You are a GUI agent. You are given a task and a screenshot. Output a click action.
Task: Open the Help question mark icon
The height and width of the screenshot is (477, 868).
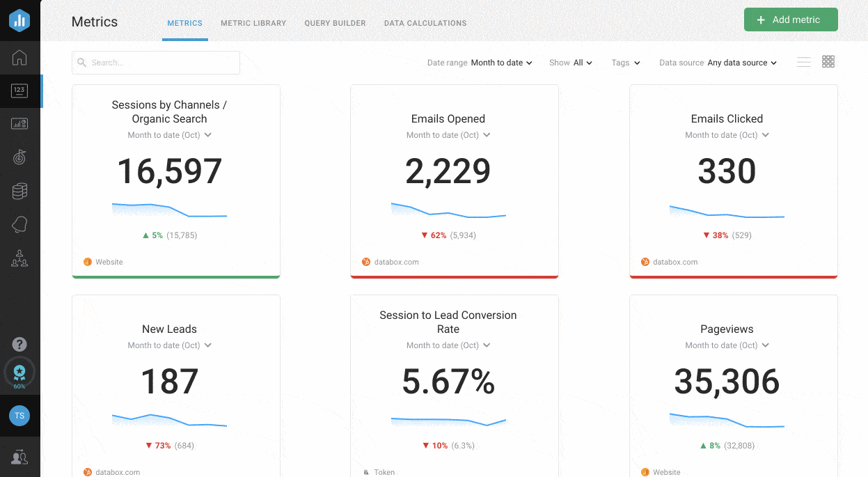(x=19, y=344)
